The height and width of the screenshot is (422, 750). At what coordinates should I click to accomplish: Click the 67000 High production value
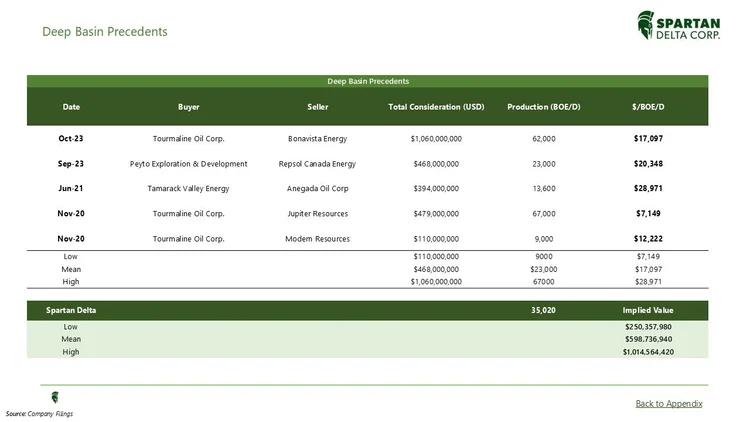pyautogui.click(x=544, y=282)
